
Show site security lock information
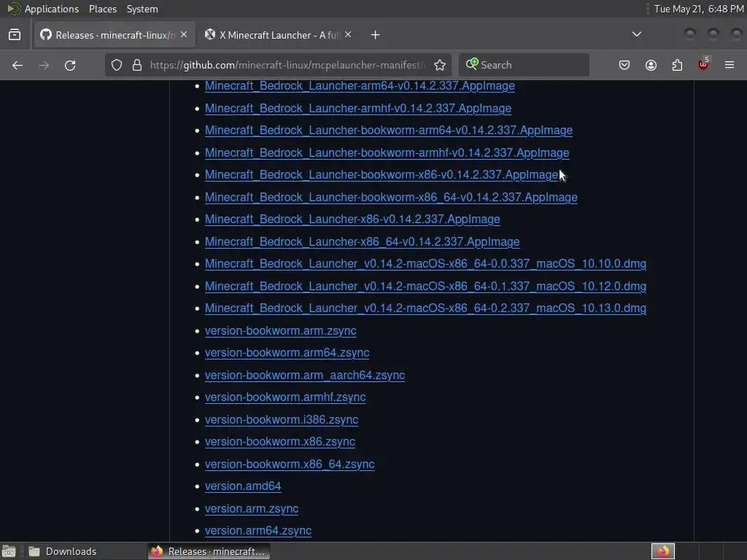pos(137,65)
